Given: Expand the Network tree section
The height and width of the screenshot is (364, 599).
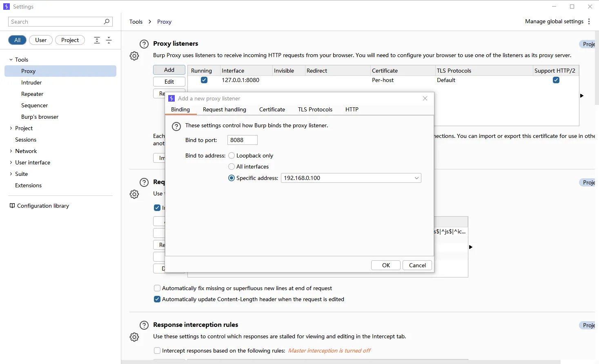Looking at the screenshot, I should coord(11,151).
